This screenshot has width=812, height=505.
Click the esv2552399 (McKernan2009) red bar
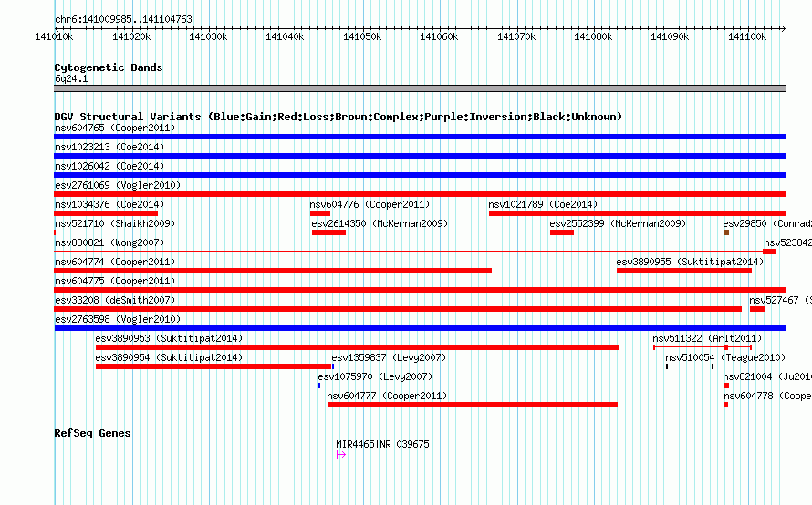(x=562, y=232)
